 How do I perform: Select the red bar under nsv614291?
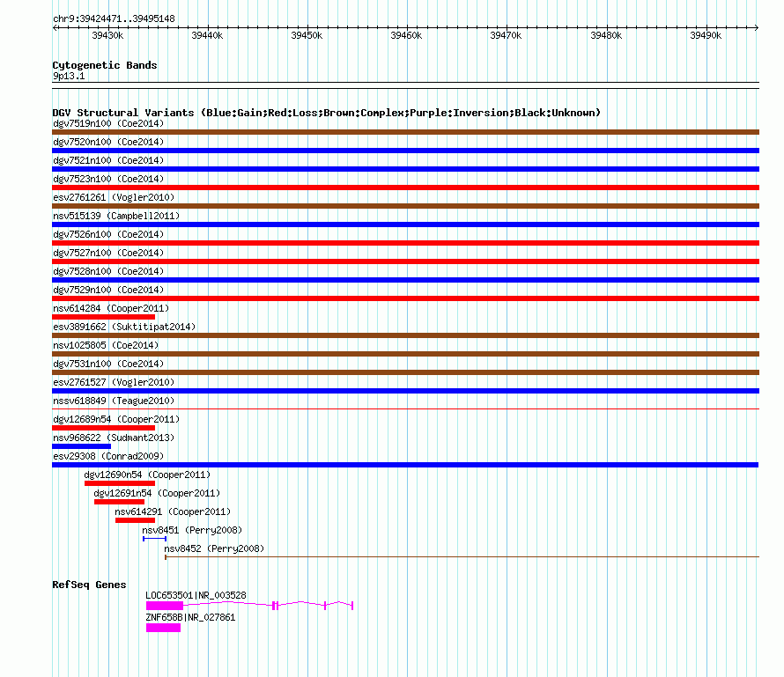pyautogui.click(x=135, y=520)
